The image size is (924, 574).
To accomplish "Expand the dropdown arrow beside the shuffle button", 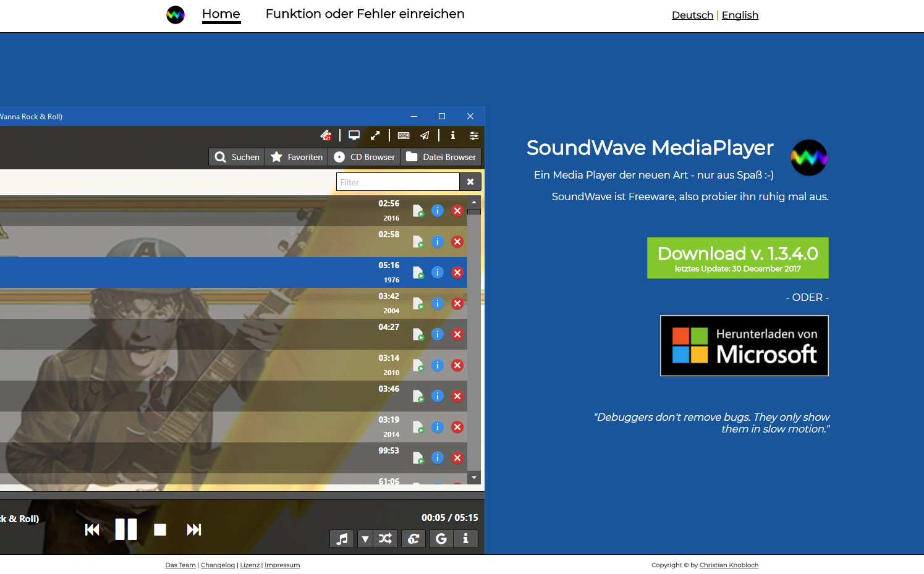I will coord(365,539).
